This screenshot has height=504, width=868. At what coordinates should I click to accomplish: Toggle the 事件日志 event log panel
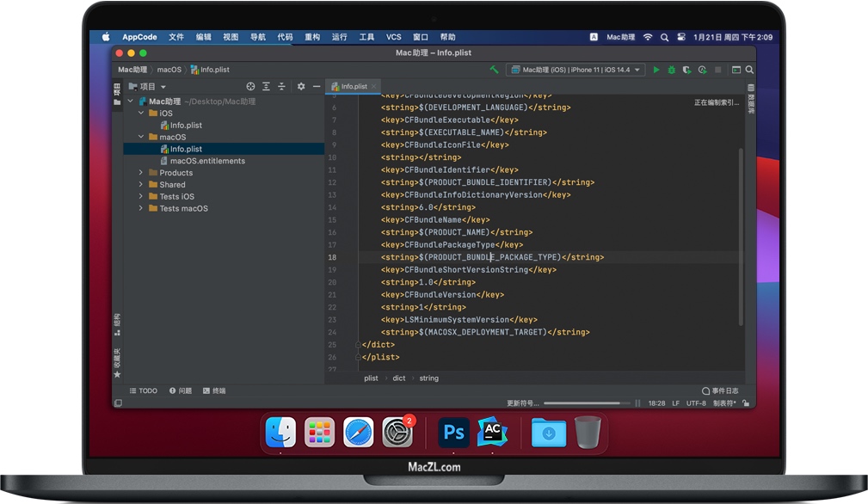[721, 390]
